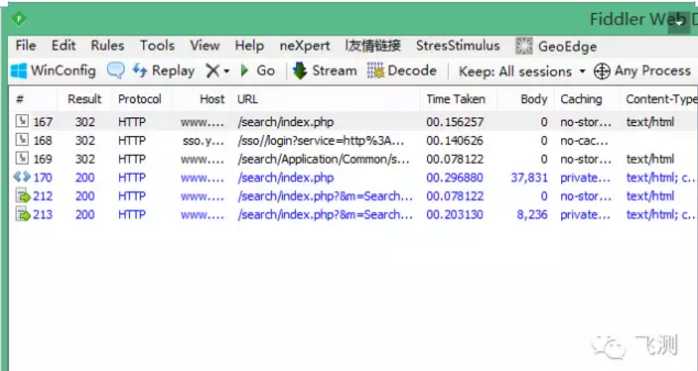Viewport: 698px width, 371px height.
Task: Click the HTML document icon of session 170
Action: (22, 177)
